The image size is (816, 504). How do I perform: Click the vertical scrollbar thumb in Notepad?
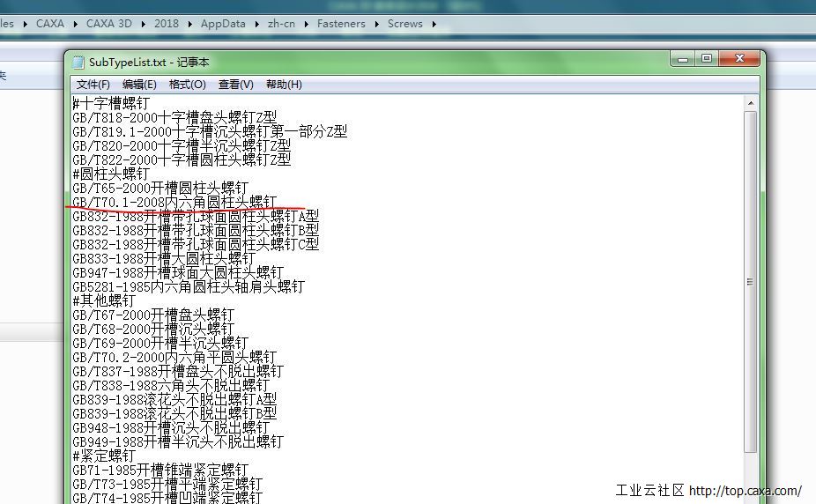pos(751,281)
